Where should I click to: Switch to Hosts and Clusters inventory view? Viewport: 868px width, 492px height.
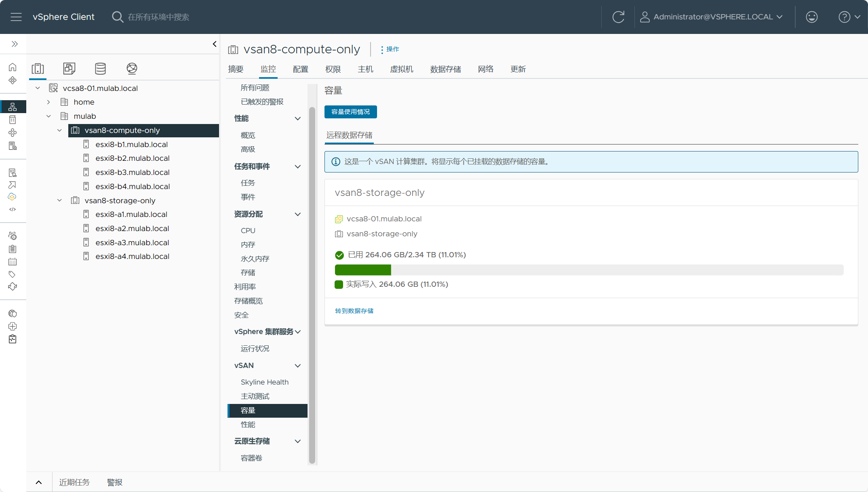click(x=38, y=69)
